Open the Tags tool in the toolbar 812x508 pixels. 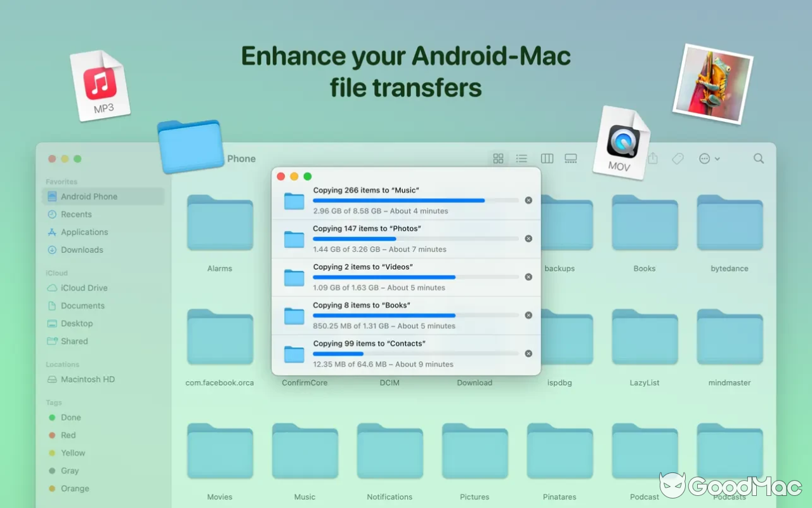(x=677, y=158)
